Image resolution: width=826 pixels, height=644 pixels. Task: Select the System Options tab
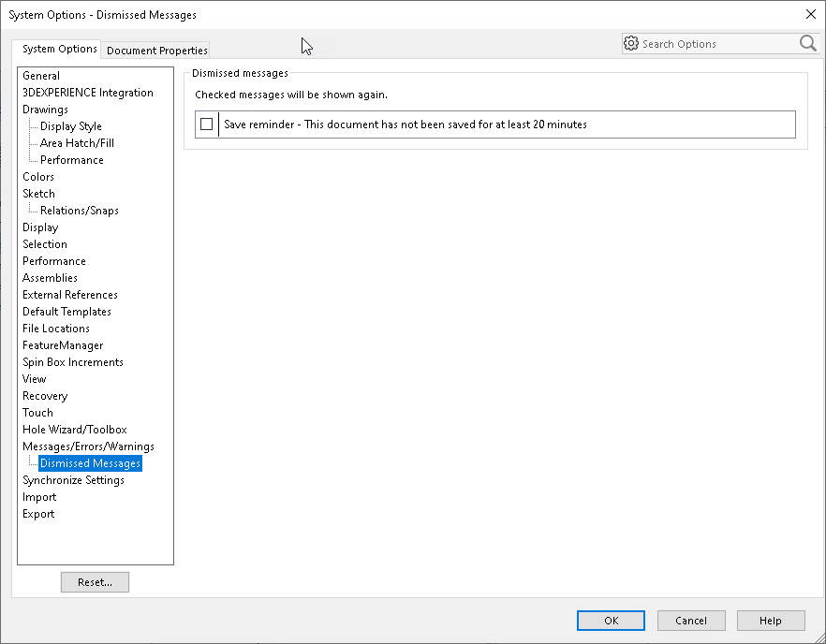pos(60,49)
